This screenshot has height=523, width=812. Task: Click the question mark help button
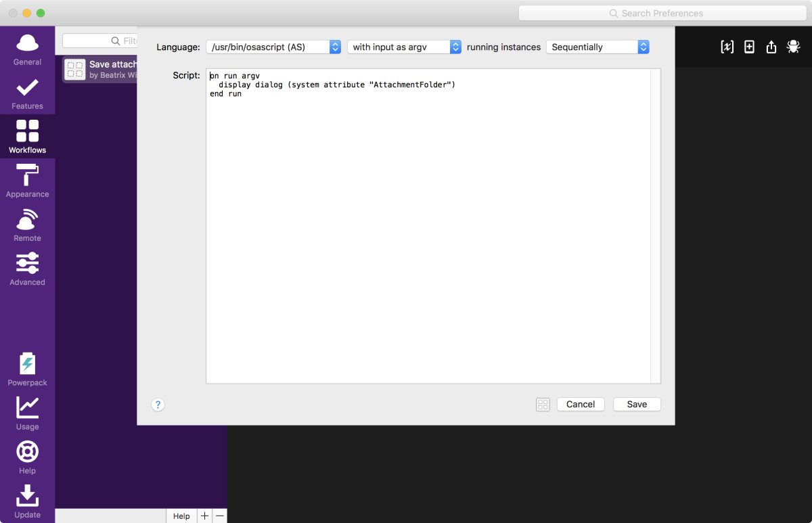[x=158, y=405]
